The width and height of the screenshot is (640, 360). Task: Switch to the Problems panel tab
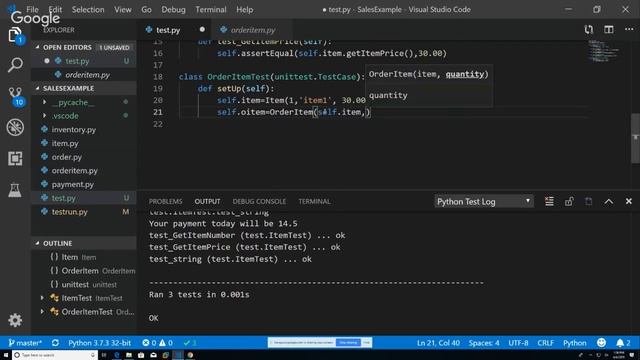[x=165, y=201]
